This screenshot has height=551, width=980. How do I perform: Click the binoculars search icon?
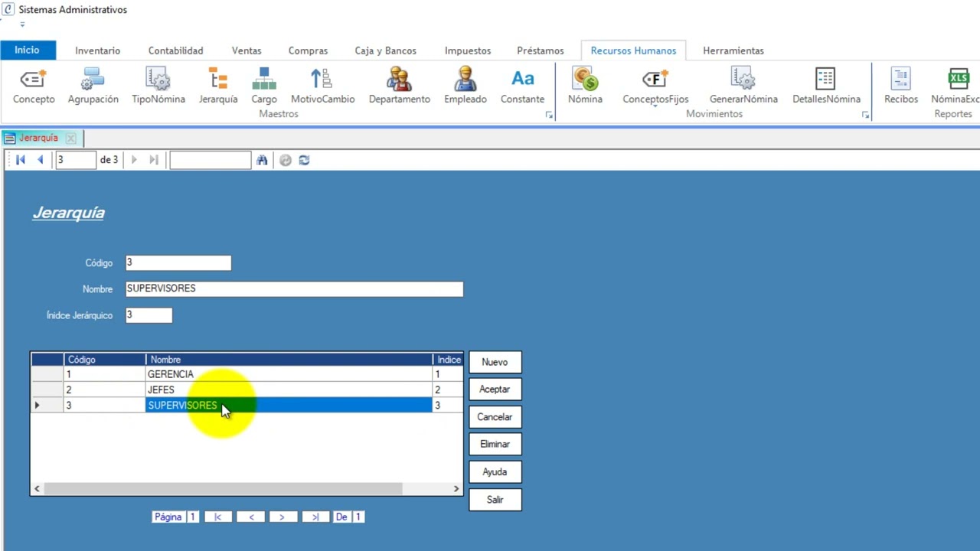[x=262, y=160]
